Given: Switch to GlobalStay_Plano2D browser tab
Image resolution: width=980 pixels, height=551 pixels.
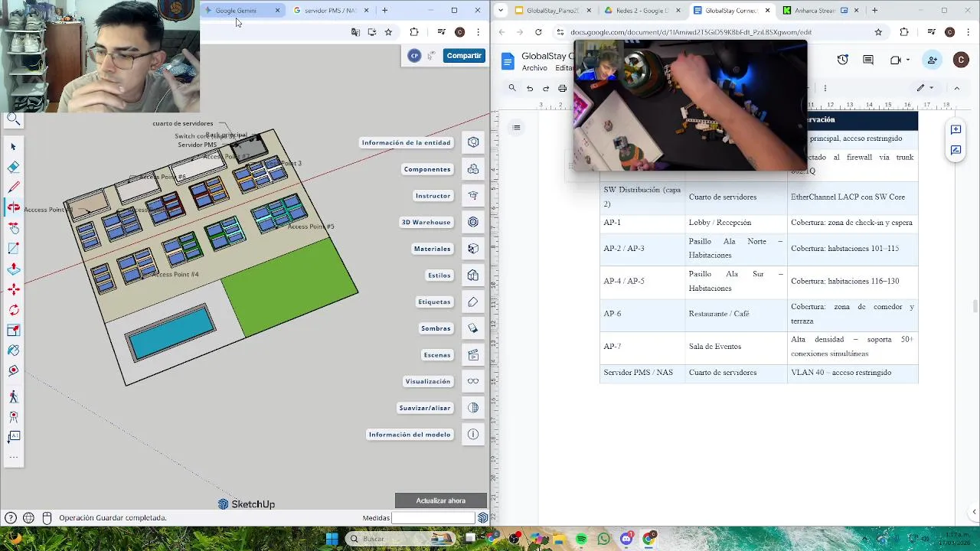Looking at the screenshot, I should (x=552, y=11).
